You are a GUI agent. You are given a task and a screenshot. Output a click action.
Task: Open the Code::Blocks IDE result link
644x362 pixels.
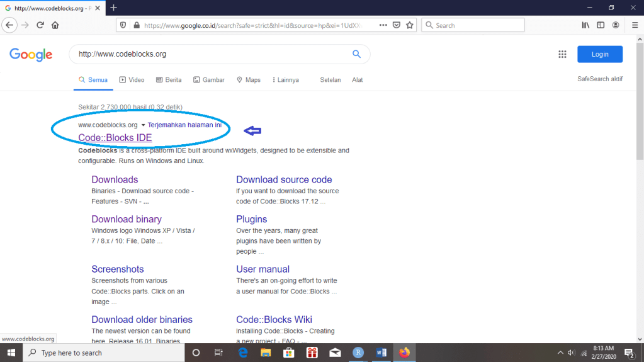click(115, 137)
